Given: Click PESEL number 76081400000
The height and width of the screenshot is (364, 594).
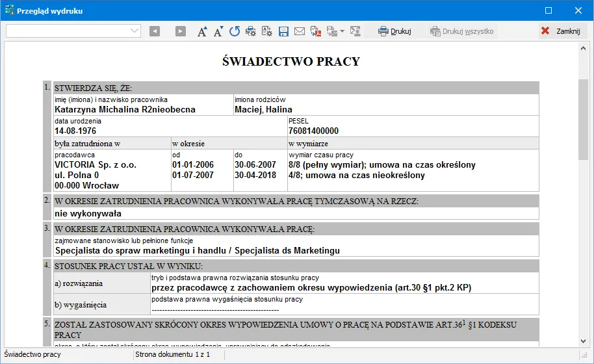Looking at the screenshot, I should (x=313, y=131).
